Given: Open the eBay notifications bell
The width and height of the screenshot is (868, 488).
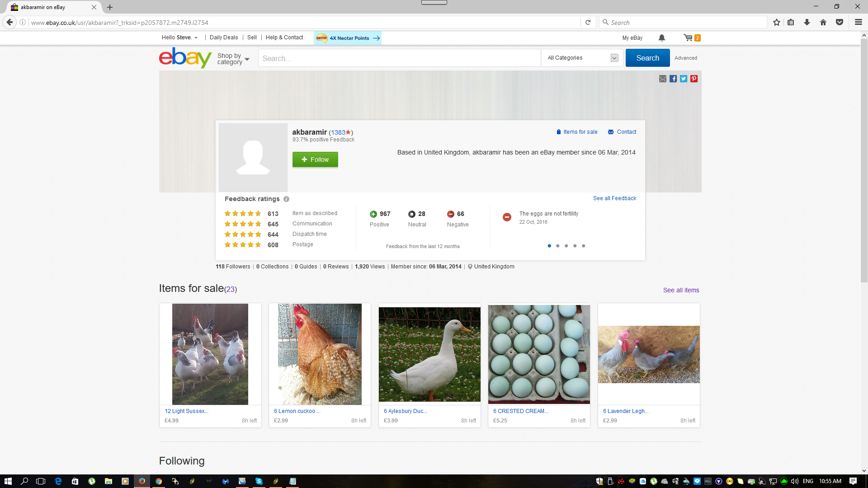Looking at the screenshot, I should [662, 38].
